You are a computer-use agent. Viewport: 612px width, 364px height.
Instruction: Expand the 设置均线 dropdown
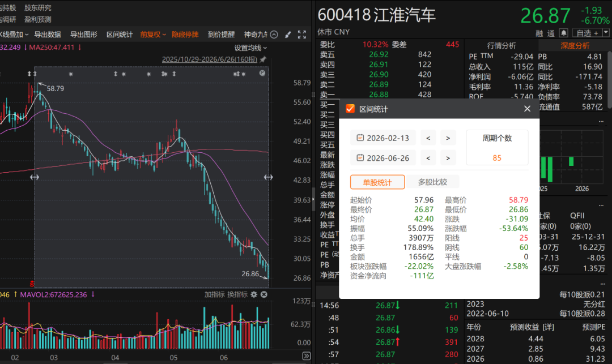pyautogui.click(x=250, y=48)
